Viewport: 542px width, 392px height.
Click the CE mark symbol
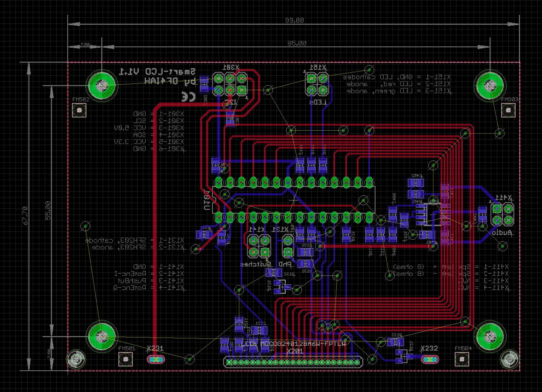click(189, 96)
